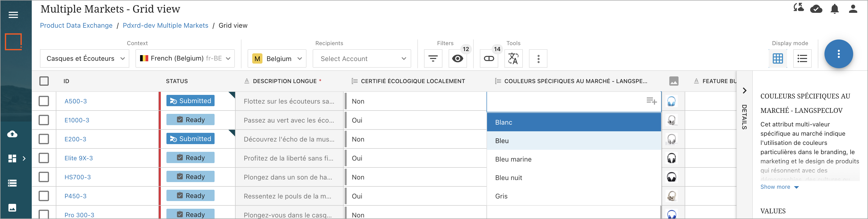Check the select-all header checkbox

pos(44,81)
